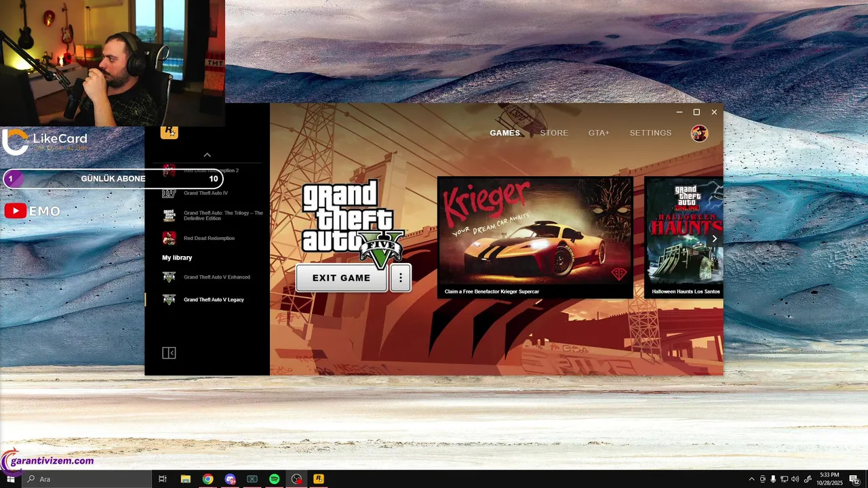The image size is (868, 488).
Task: Open Discord from the taskbar
Action: click(x=230, y=479)
